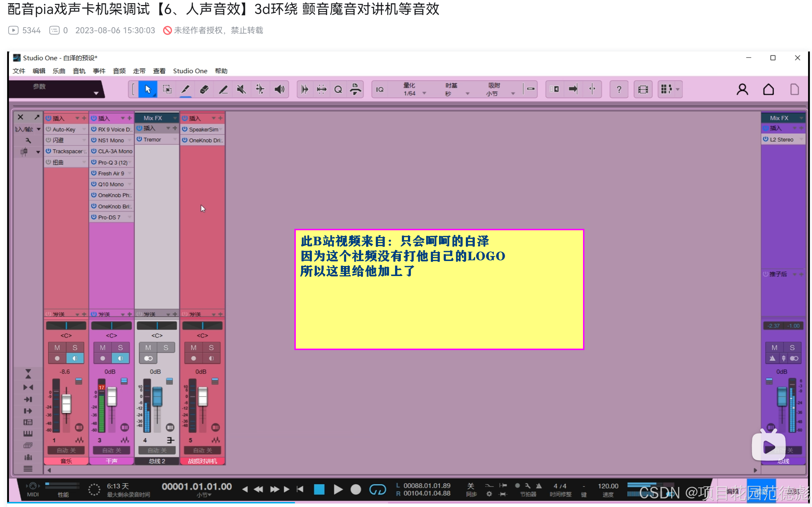Click the SpeakerSim insert plugin
Image resolution: width=812 pixels, height=507 pixels.
pyautogui.click(x=203, y=129)
